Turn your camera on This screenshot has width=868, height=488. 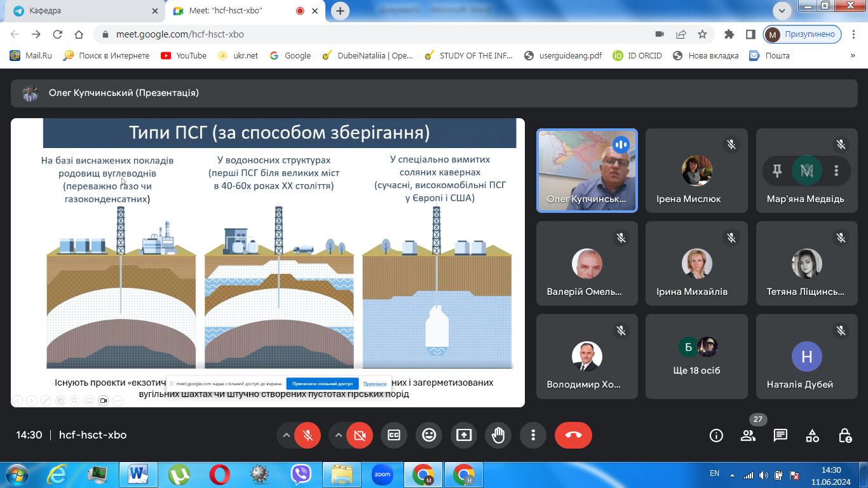coord(360,435)
